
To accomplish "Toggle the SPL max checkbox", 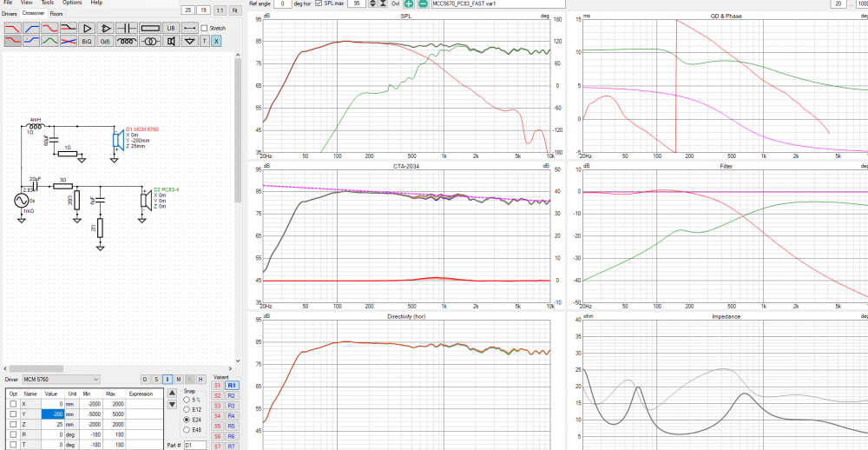I will tap(318, 4).
